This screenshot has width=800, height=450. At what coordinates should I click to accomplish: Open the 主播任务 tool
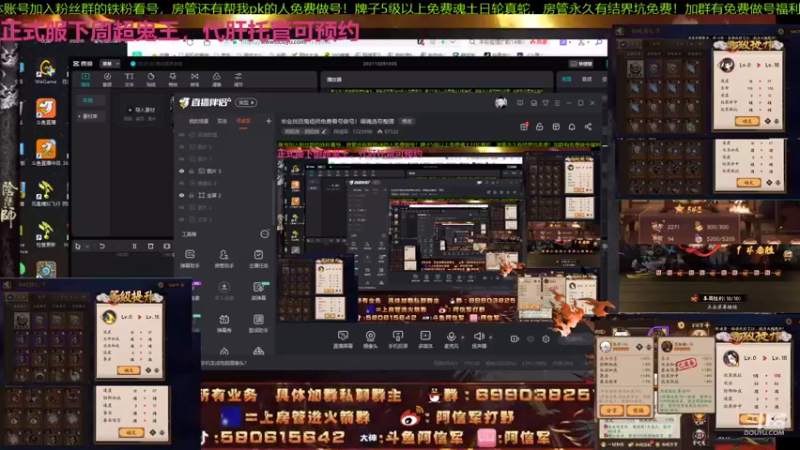258,259
